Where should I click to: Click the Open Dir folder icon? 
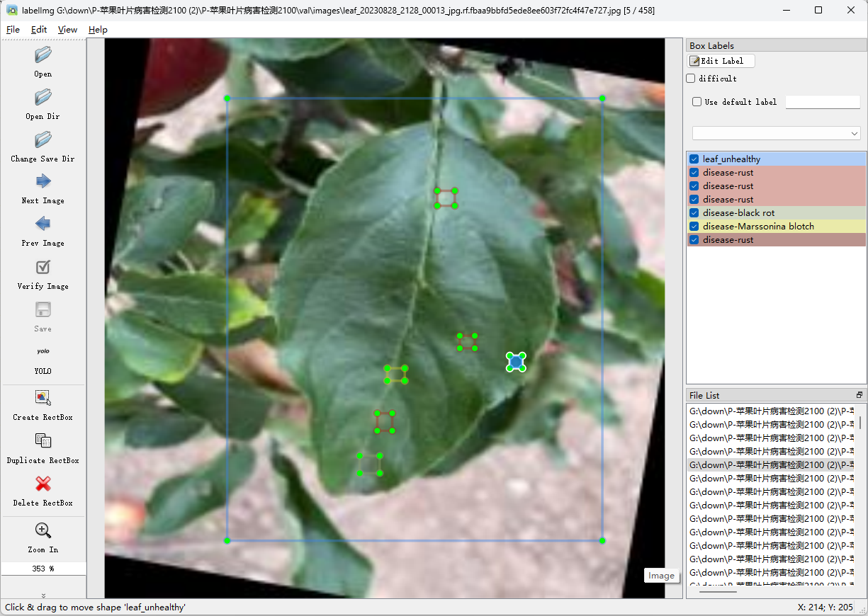tap(43, 98)
